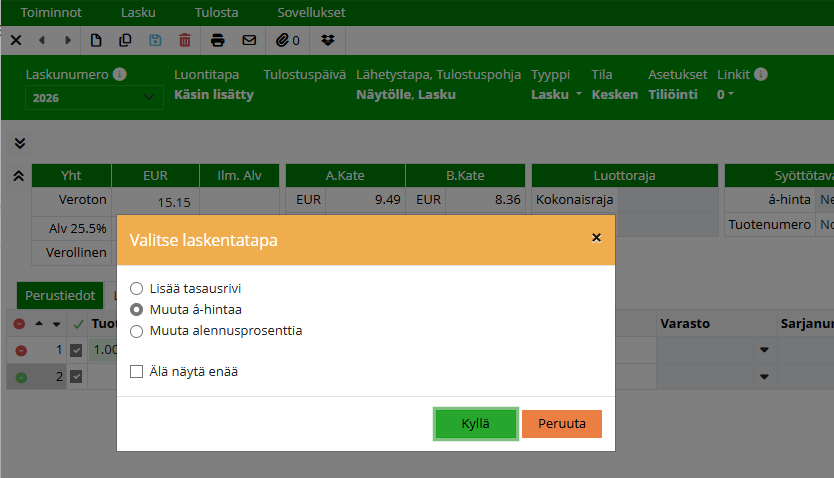This screenshot has height=478, width=834.
Task: Click the red trash delete icon
Action: 184,41
